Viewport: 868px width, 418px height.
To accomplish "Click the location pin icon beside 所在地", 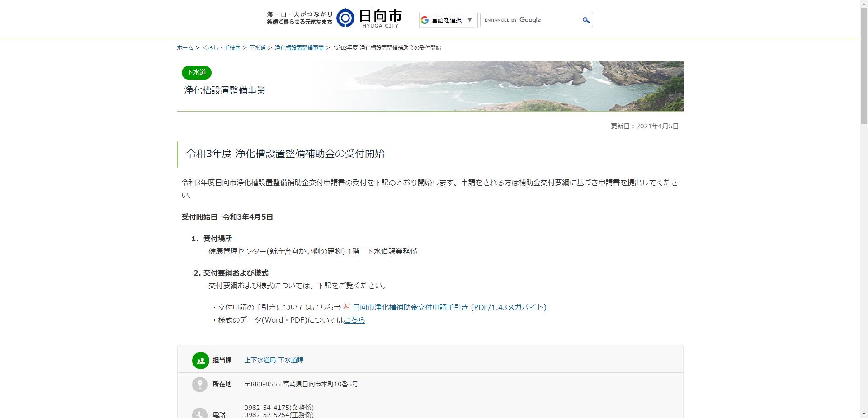I will coord(200,384).
